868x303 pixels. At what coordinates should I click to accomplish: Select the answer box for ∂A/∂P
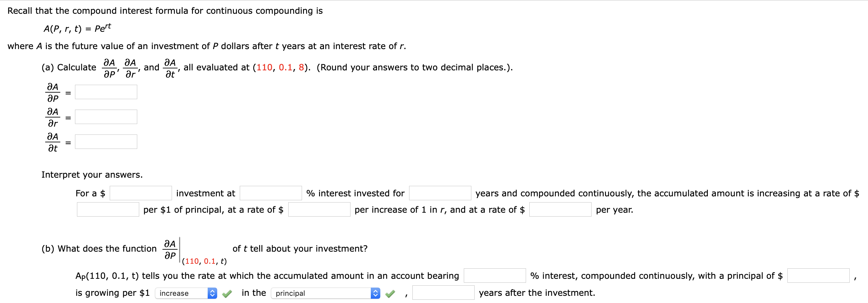(x=106, y=92)
